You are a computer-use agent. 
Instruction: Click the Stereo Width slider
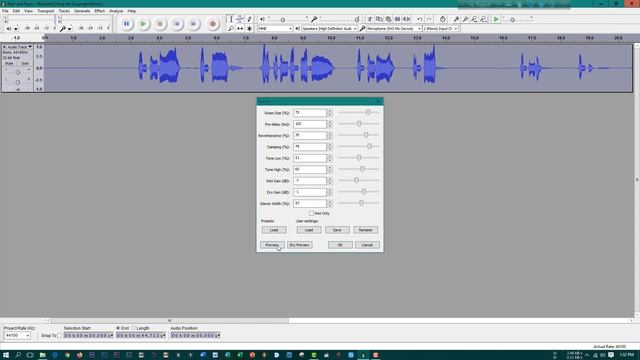[358, 203]
